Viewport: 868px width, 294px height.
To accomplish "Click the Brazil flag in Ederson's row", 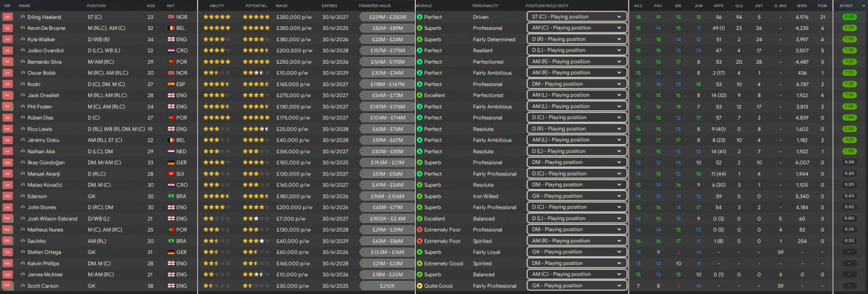I will (x=170, y=196).
